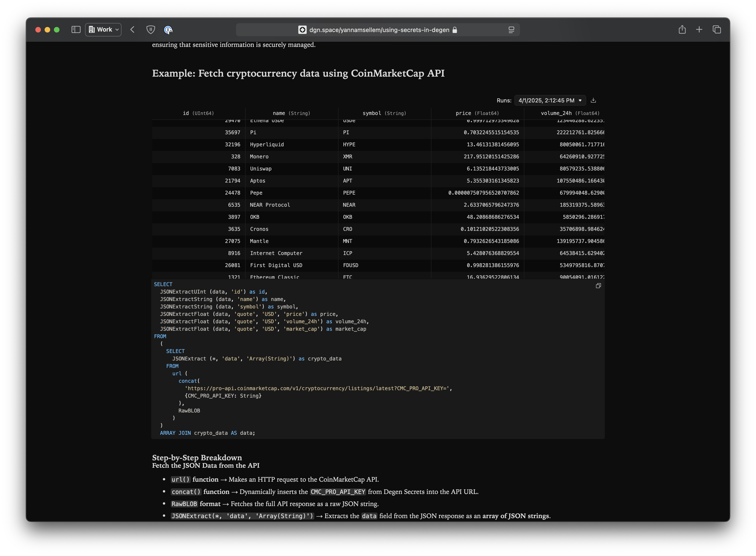Click the id column header
756x556 pixels.
(198, 113)
